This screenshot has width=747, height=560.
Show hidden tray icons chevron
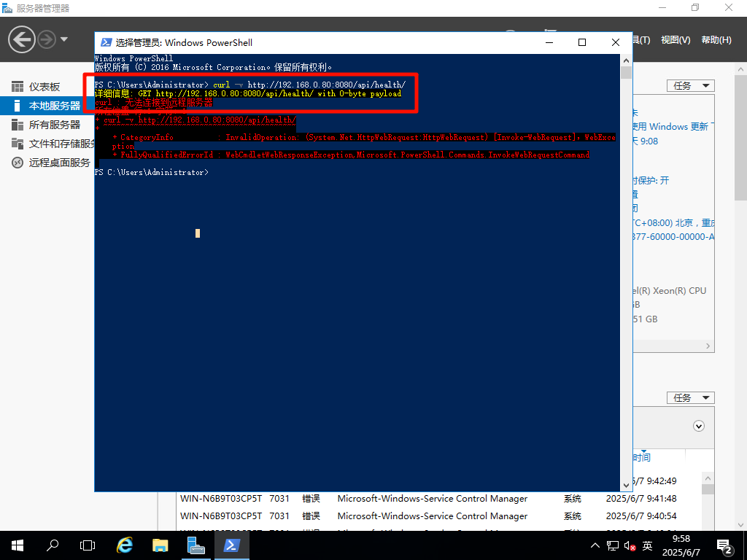pyautogui.click(x=595, y=545)
